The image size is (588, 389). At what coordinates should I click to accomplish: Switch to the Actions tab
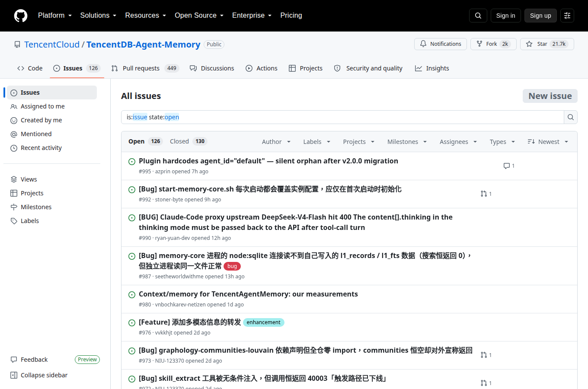[x=262, y=68]
